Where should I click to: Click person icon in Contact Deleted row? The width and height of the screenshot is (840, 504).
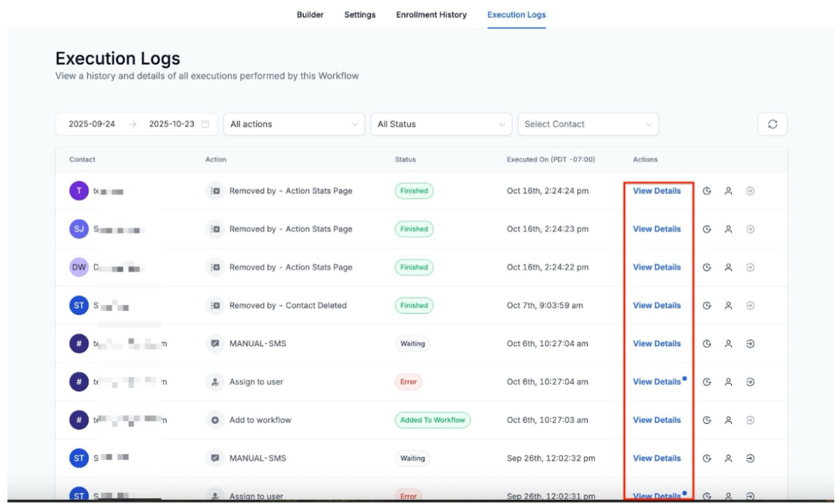click(728, 306)
